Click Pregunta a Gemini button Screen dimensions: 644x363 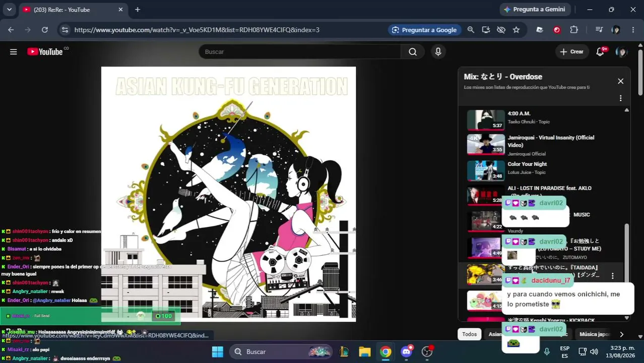535,9
